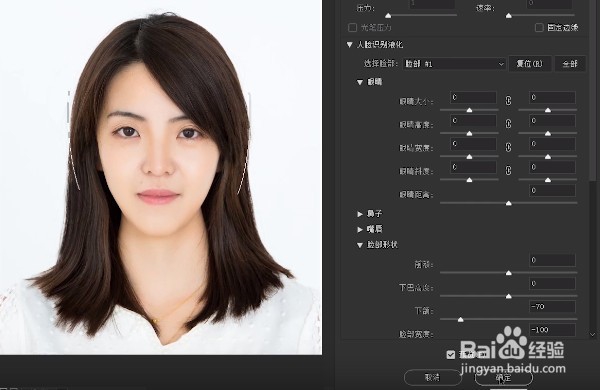
Task: Click the 眼睛距离 eye distance slider handle
Action: point(509,203)
